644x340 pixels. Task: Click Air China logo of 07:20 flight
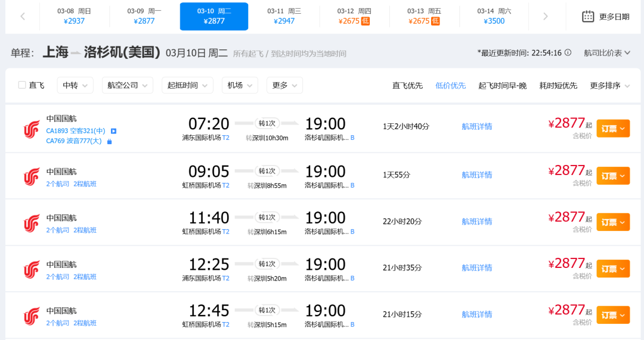(31, 129)
